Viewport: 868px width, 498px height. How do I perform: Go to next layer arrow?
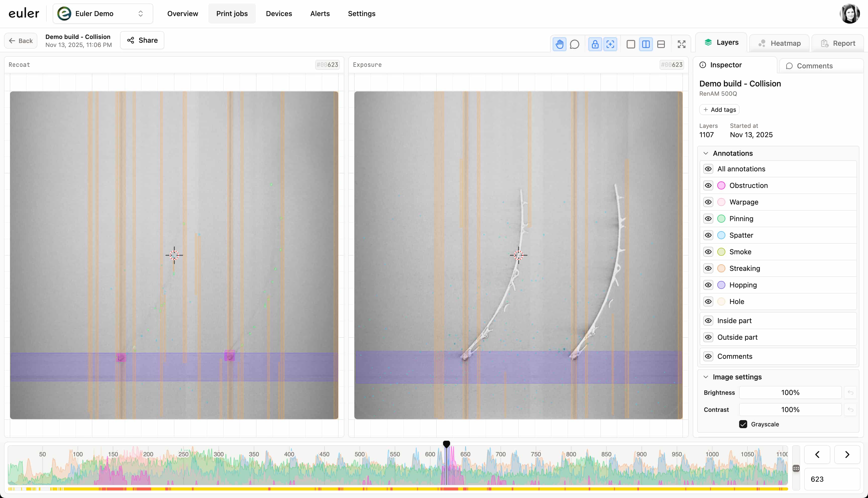point(847,454)
